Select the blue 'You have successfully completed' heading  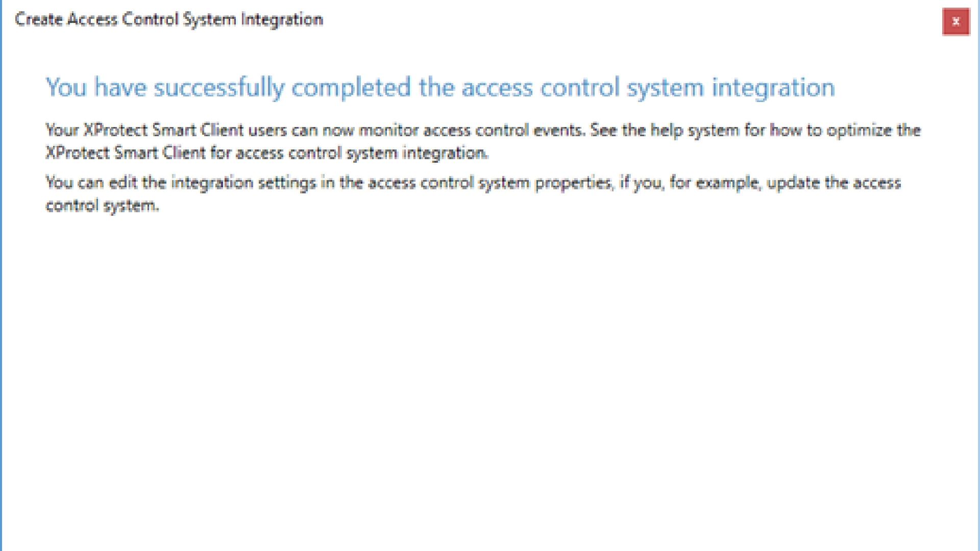(x=440, y=88)
